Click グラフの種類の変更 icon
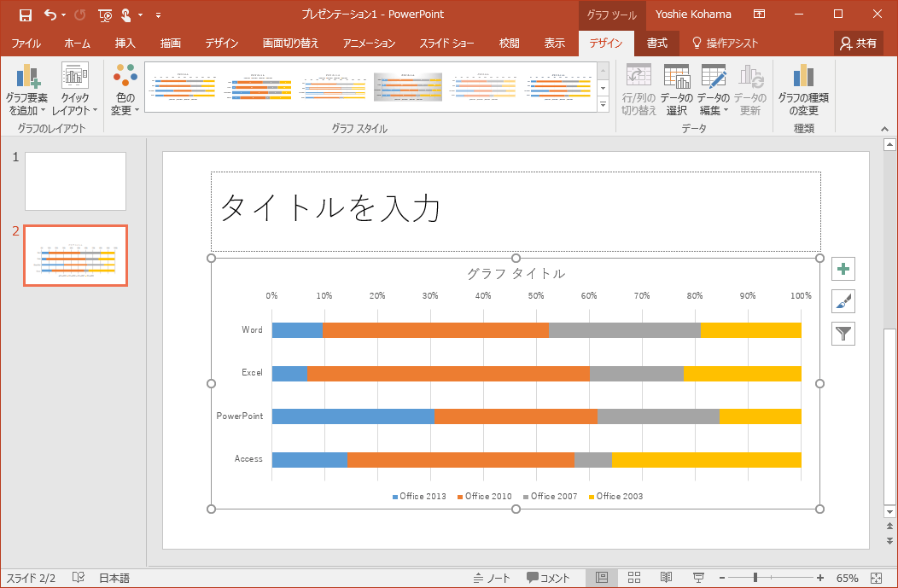This screenshot has width=898, height=588. pyautogui.click(x=803, y=90)
